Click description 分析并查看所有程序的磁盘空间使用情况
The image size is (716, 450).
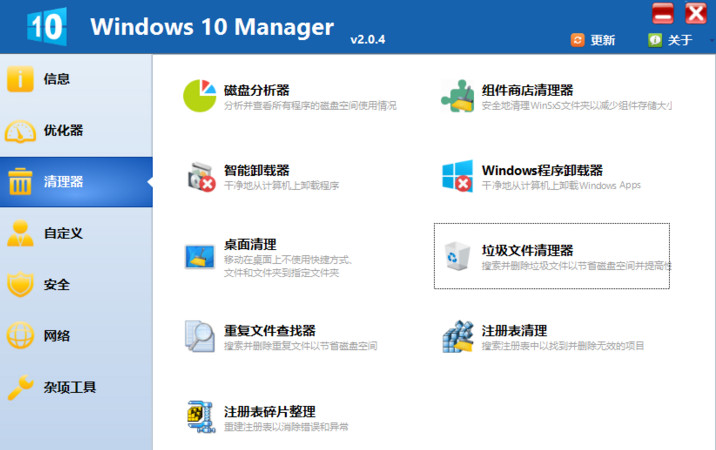(x=311, y=106)
